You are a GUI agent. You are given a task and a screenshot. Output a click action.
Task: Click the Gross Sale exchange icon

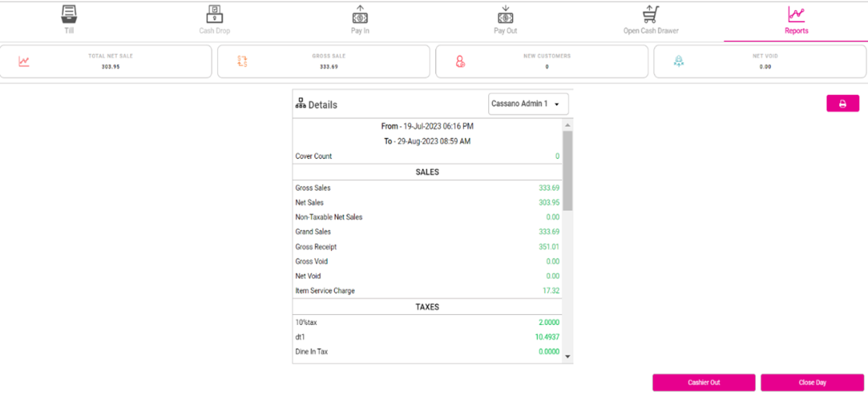coord(242,62)
